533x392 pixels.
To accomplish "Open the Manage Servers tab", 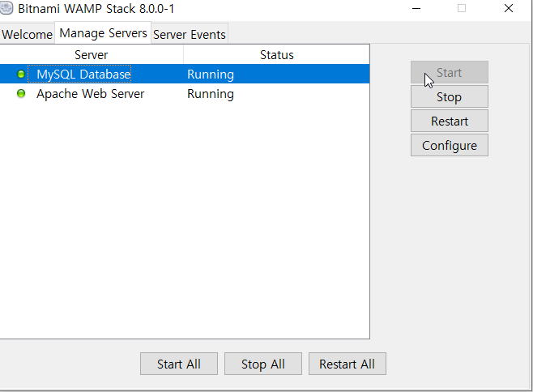I will pos(103,33).
